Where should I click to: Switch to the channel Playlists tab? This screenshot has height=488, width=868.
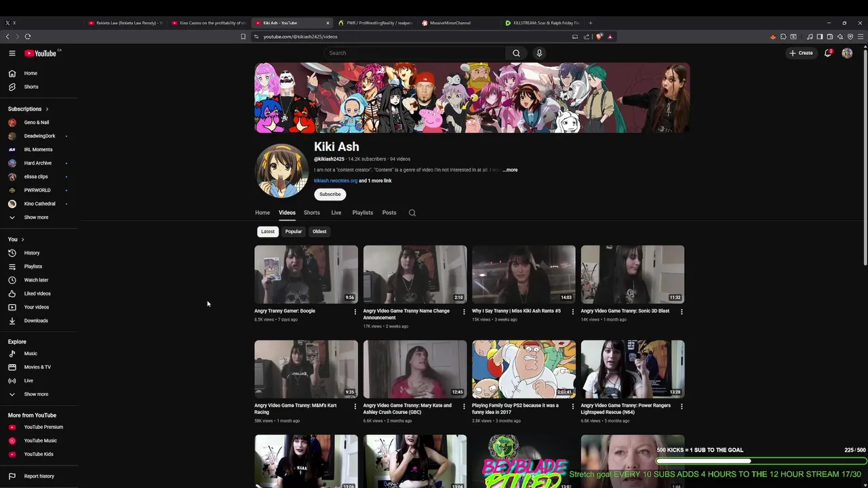(363, 213)
